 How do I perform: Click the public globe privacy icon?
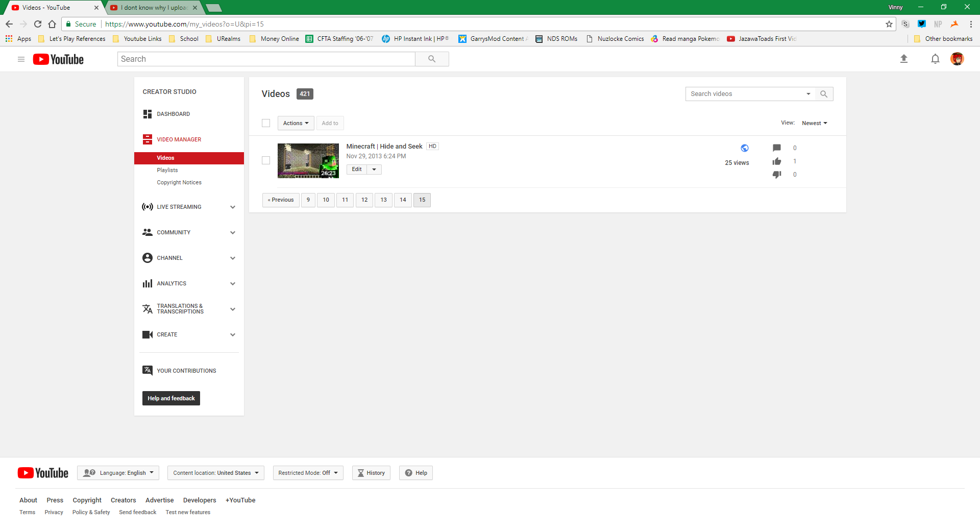point(745,148)
